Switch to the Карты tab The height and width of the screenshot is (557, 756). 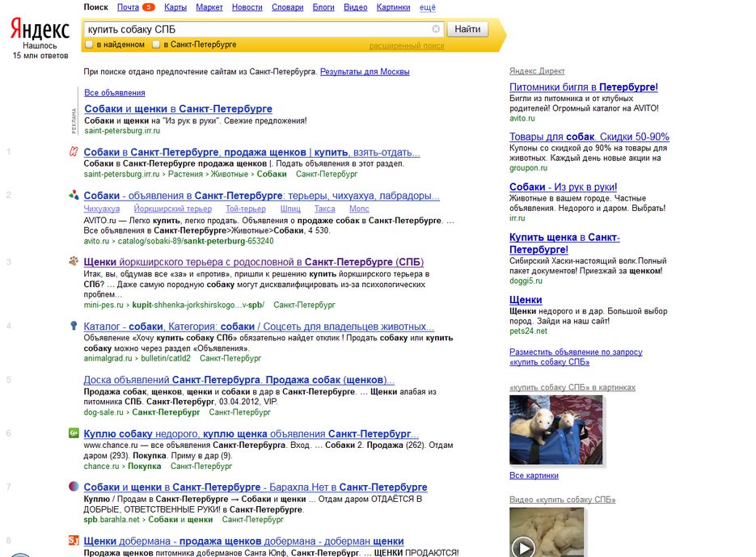coord(175,7)
